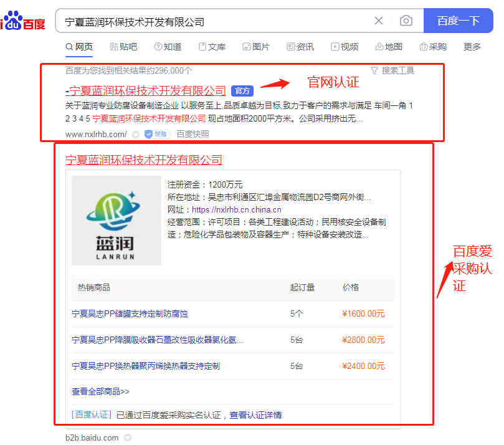Image resolution: width=504 pixels, height=445 pixels.
Task: Open product 宁夏吴忠PP降膜吸收器石墨改性吸收器
Action: point(157,340)
